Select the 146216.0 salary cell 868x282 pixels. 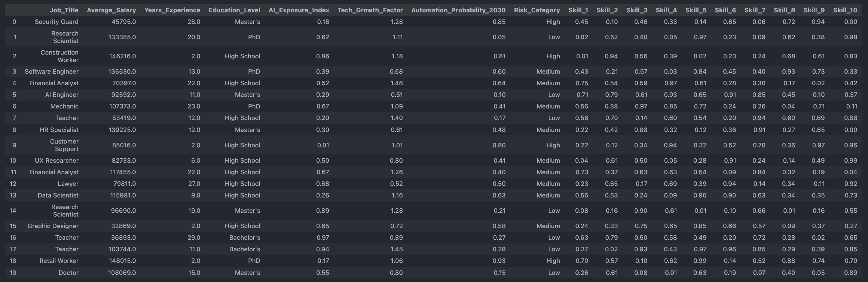(x=122, y=56)
